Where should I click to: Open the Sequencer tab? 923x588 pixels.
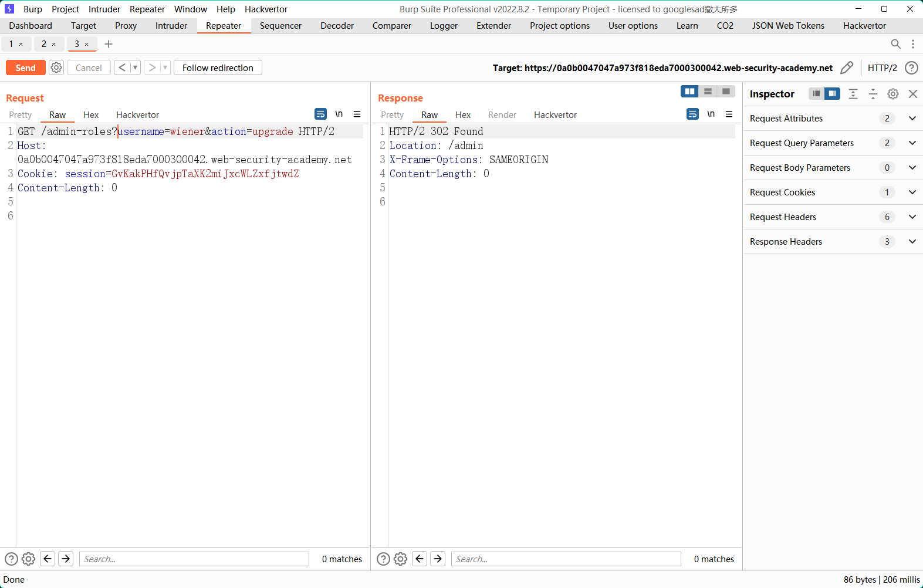280,26
